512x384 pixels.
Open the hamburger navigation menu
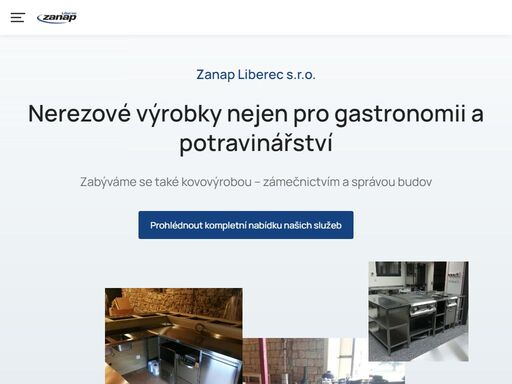pos(18,17)
